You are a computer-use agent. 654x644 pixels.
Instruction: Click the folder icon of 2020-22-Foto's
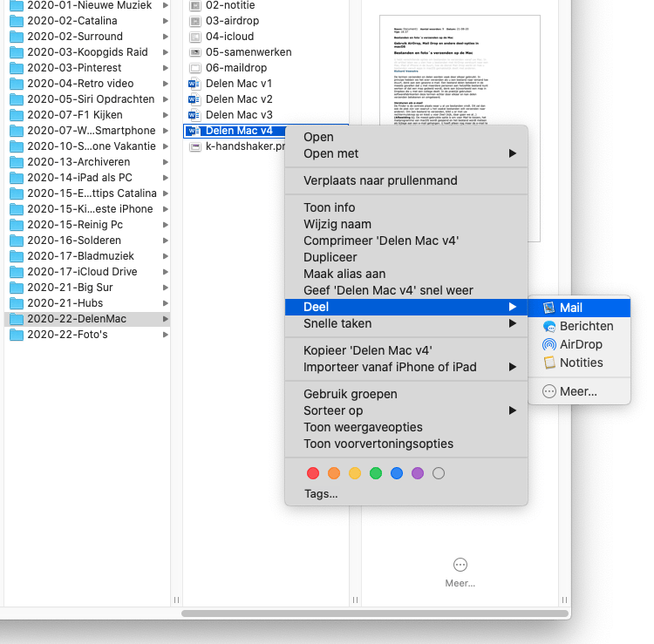[x=17, y=335]
